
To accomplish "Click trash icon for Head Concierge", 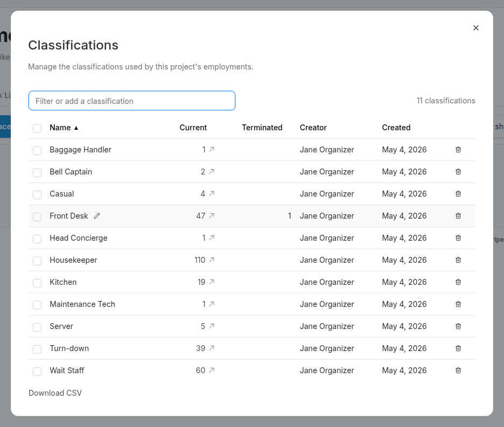I will tap(458, 238).
